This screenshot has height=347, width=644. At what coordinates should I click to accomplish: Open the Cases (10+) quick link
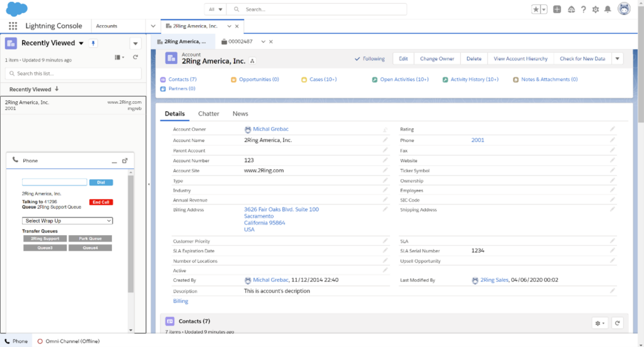[323, 79]
